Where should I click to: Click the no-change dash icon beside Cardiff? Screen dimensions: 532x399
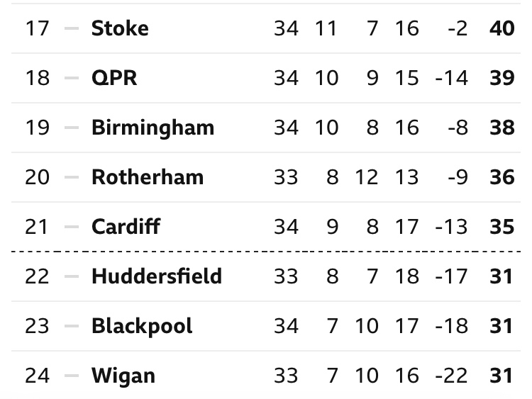[71, 227]
